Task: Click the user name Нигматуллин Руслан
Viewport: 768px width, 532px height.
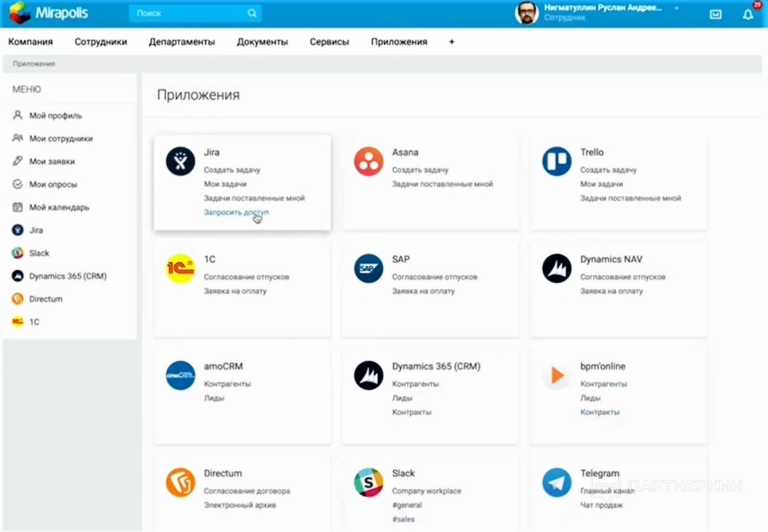Action: tap(603, 7)
